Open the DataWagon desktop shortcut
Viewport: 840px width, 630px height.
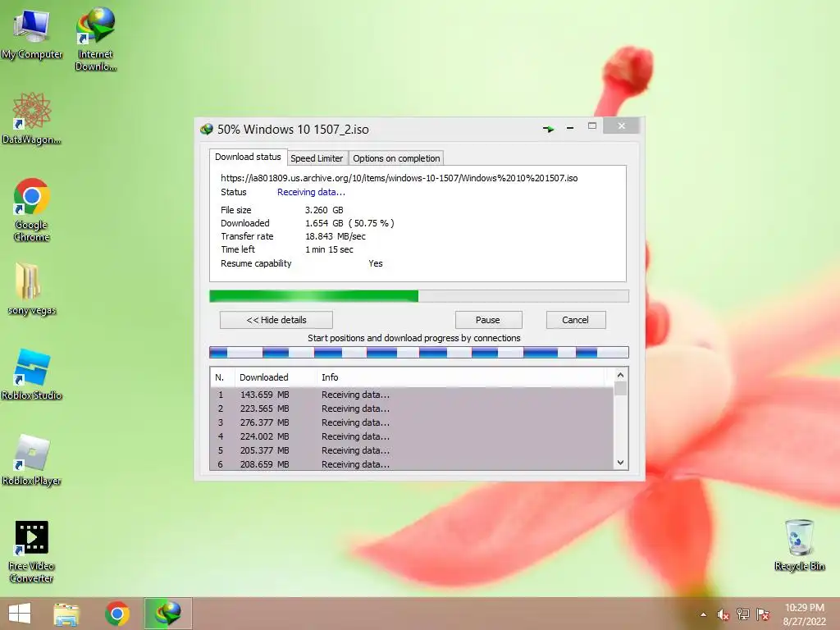pyautogui.click(x=32, y=118)
